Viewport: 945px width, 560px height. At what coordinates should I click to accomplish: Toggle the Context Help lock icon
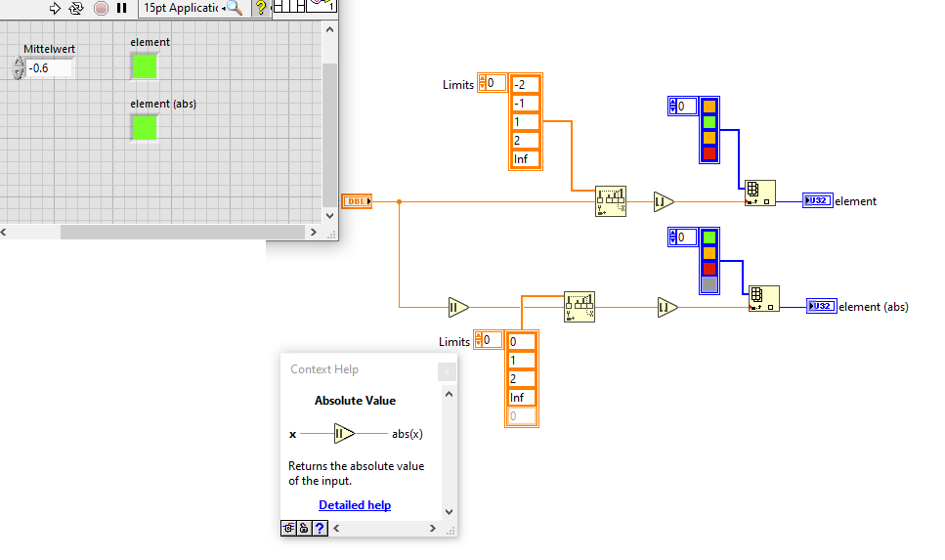[x=304, y=528]
